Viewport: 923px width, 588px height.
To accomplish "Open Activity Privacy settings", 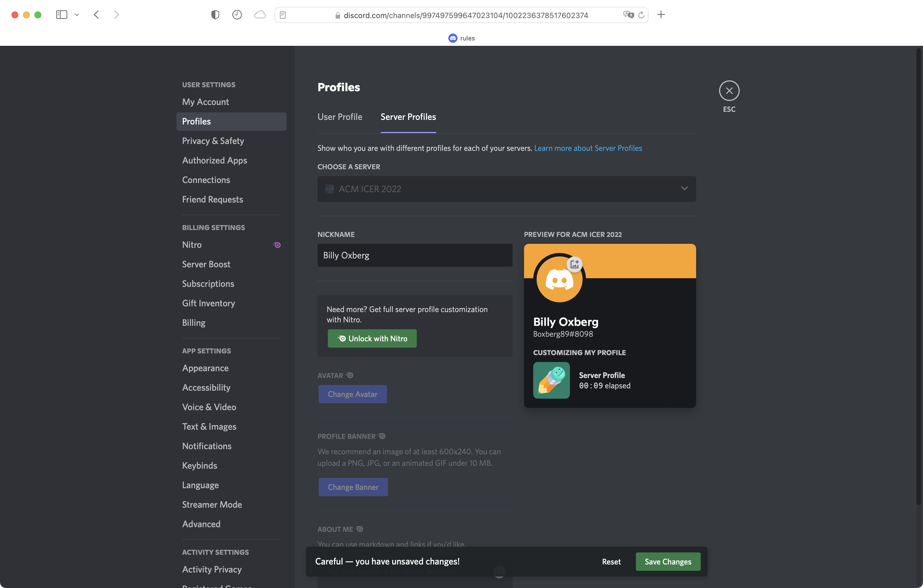I will point(231,570).
